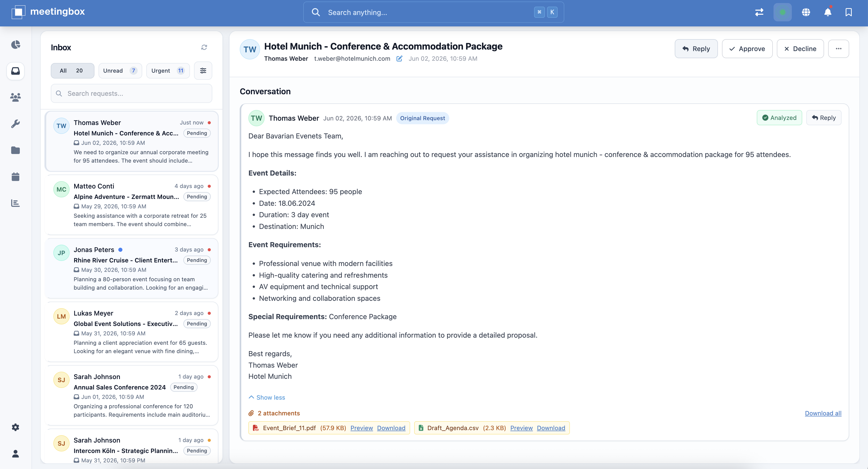
Task: Open the settings gear sidebar icon
Action: [15, 427]
